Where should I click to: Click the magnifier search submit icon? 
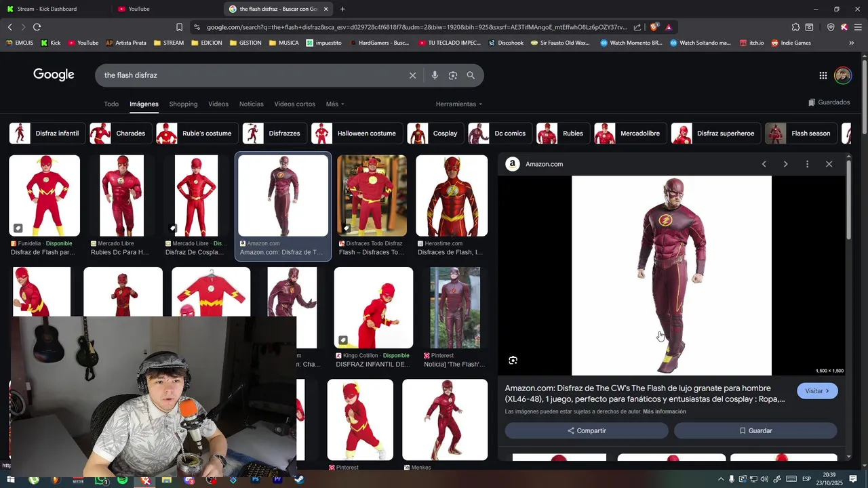coord(471,75)
